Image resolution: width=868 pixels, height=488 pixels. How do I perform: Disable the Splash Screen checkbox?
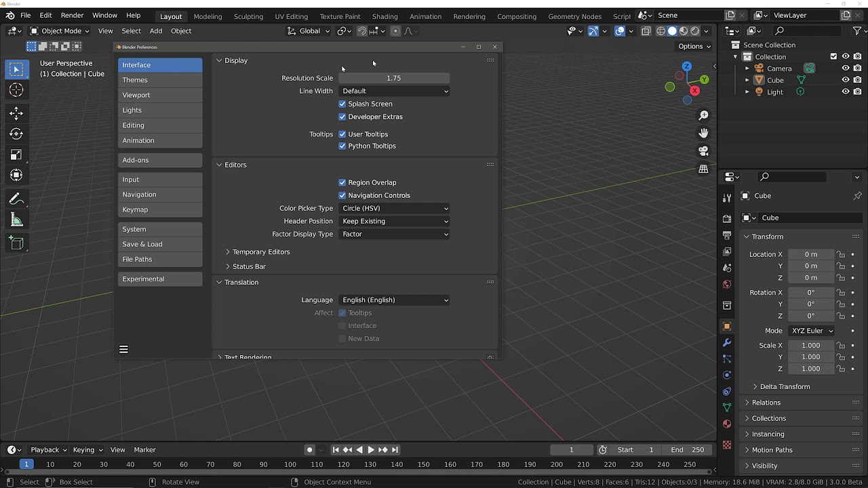342,104
